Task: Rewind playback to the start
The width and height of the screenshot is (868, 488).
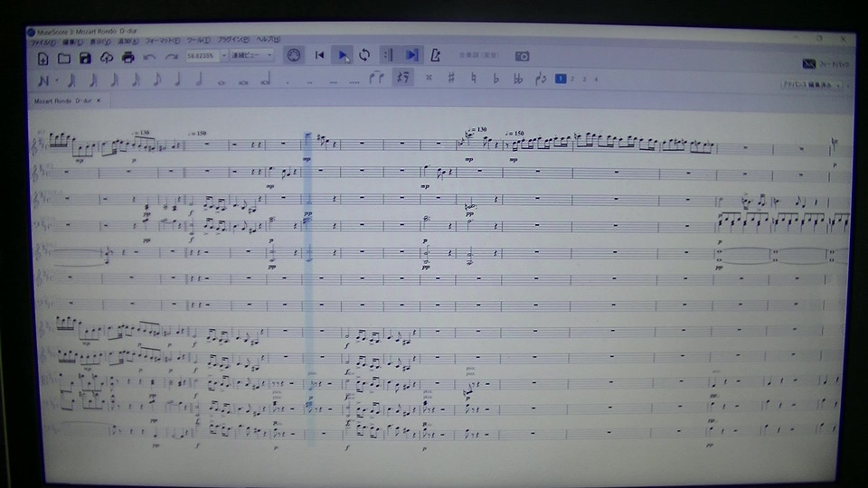Action: click(x=319, y=55)
